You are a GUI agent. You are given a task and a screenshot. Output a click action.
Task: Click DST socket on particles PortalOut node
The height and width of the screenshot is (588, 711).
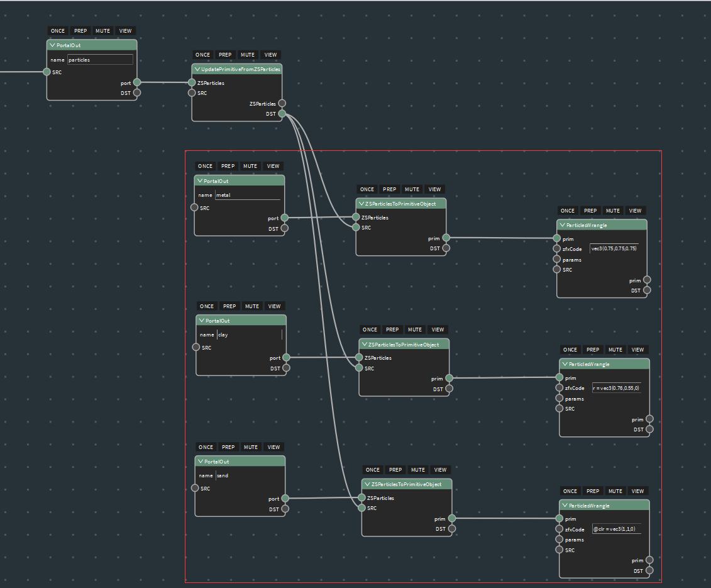137,92
